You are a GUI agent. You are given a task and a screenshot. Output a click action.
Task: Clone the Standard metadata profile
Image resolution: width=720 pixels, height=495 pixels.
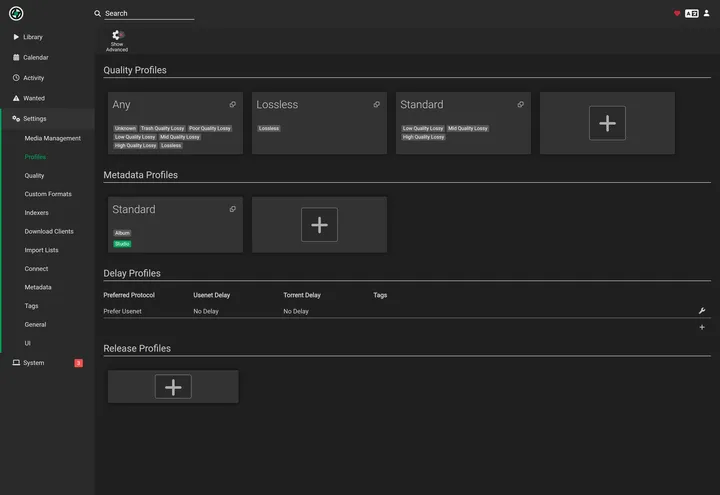(x=233, y=209)
